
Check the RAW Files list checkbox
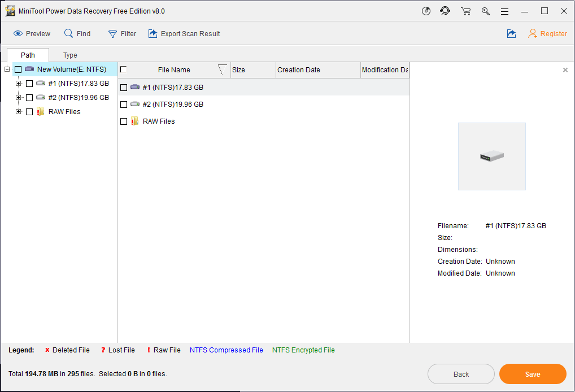click(124, 121)
